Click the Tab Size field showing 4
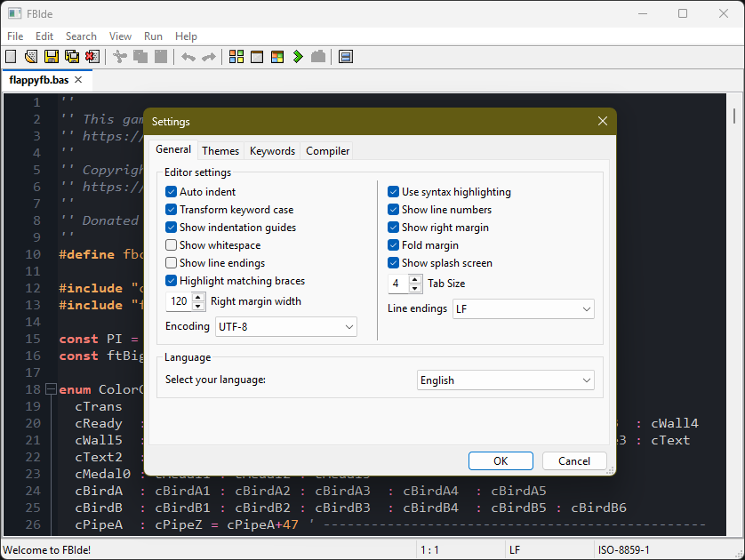 (x=398, y=284)
